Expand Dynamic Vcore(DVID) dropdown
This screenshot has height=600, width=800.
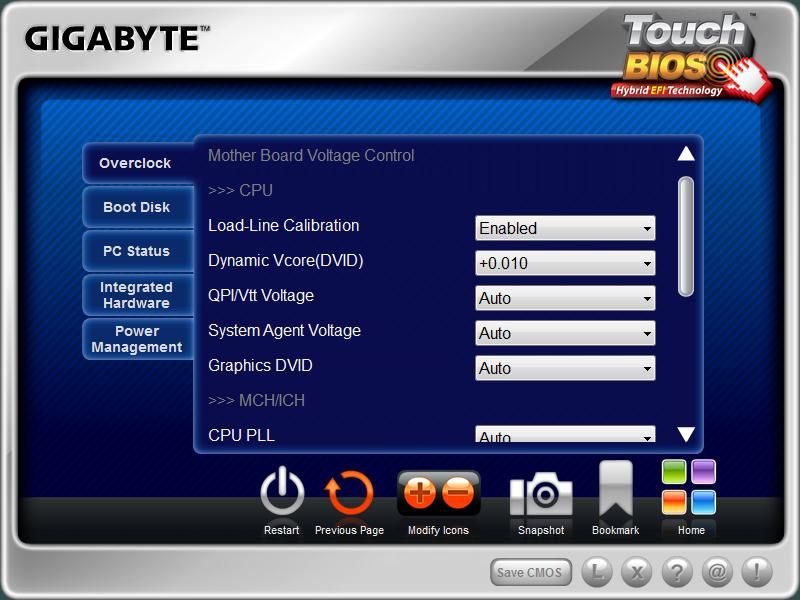click(x=565, y=263)
